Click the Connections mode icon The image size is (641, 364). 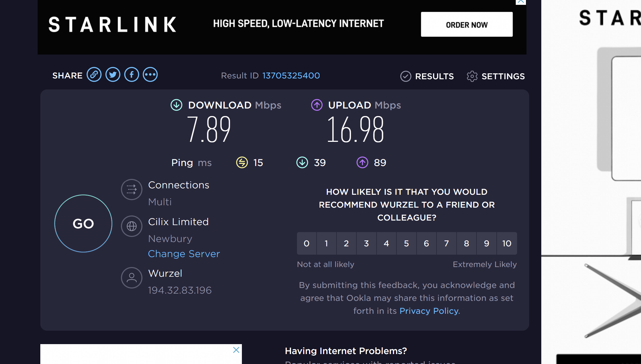point(131,189)
